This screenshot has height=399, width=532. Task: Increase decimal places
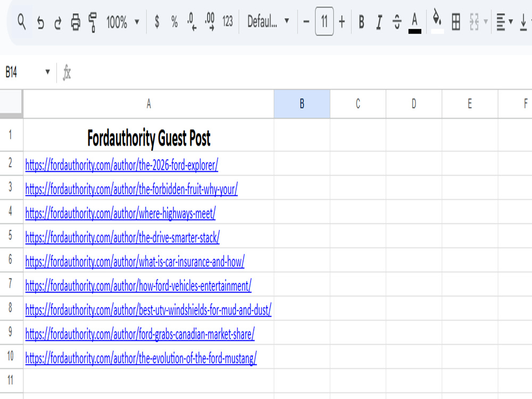210,22
